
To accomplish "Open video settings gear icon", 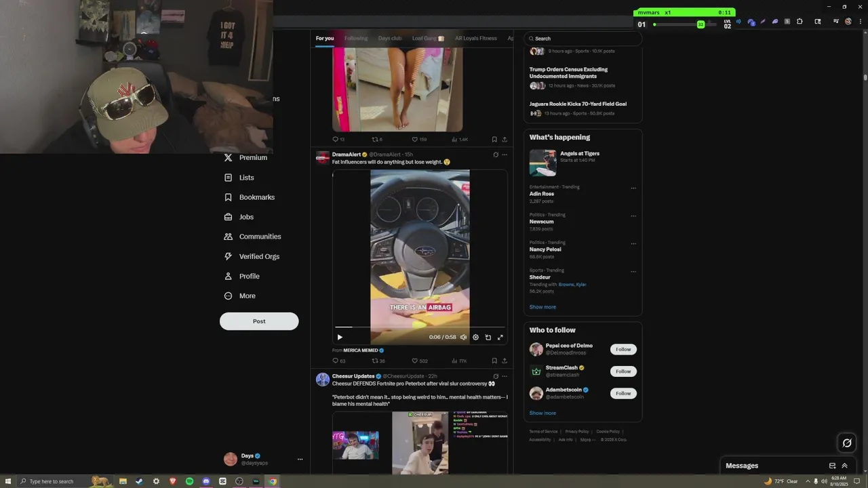I will [475, 337].
